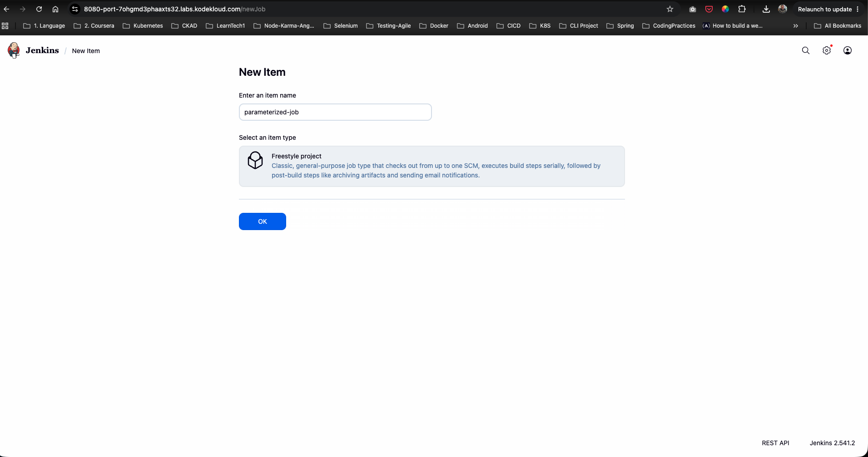
Task: Select the Freestyle project item type
Action: click(x=432, y=166)
